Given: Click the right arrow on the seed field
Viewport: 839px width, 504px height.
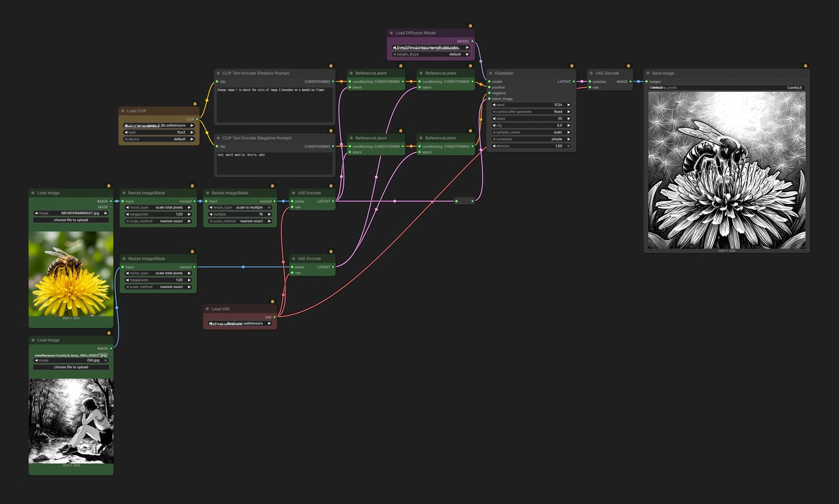Looking at the screenshot, I should coord(569,105).
